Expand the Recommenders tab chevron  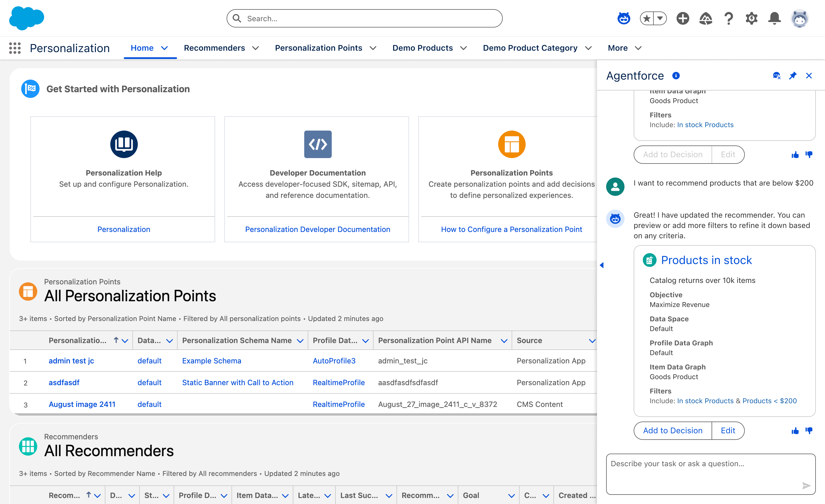click(x=256, y=48)
